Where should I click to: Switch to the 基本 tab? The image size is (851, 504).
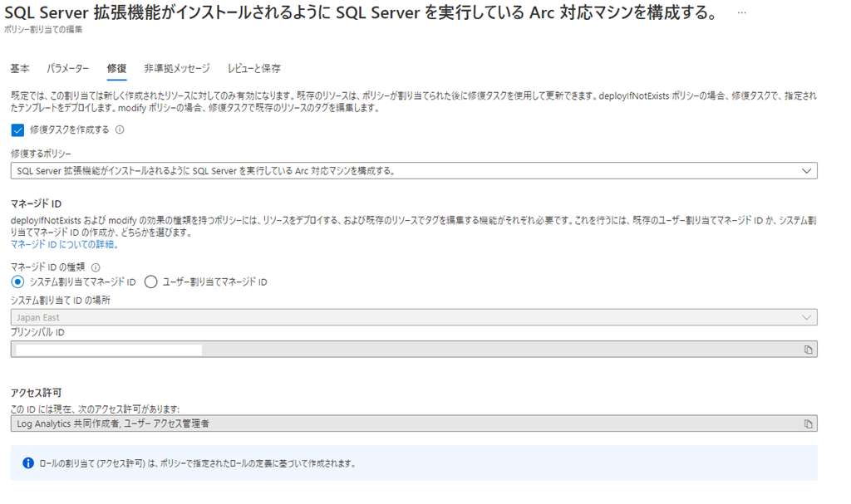[20, 68]
